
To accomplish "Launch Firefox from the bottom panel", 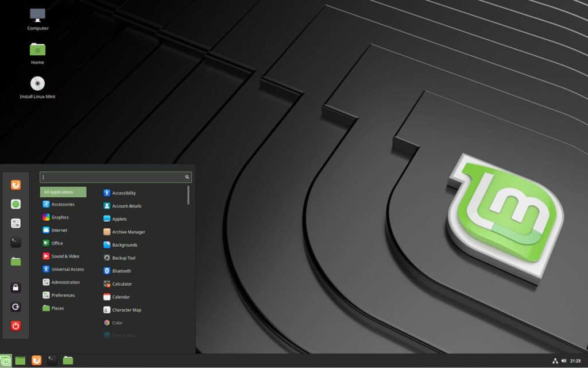I will (36, 361).
